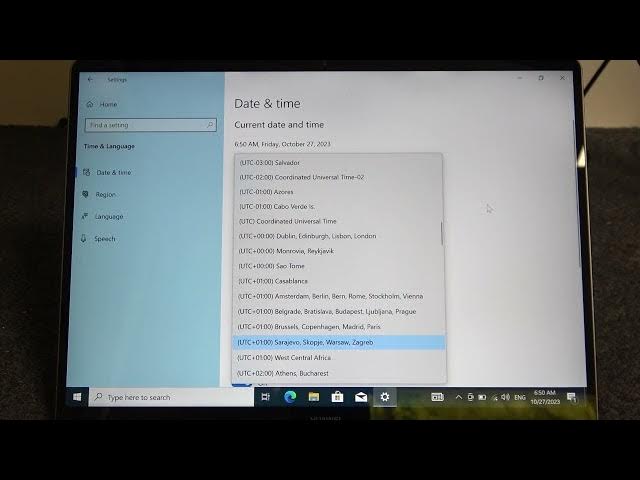Go back with the Settings back arrow
Screen dimensions: 640x480
tap(90, 80)
